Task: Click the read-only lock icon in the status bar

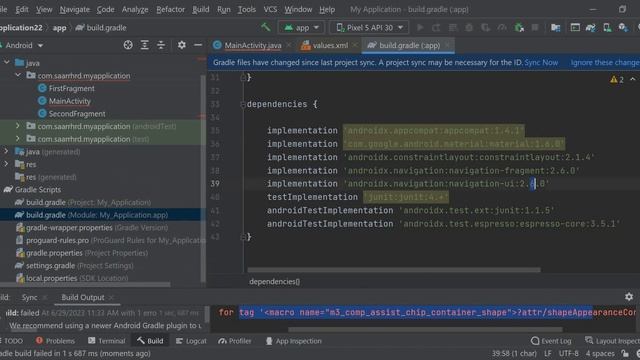Action: (x=625, y=353)
